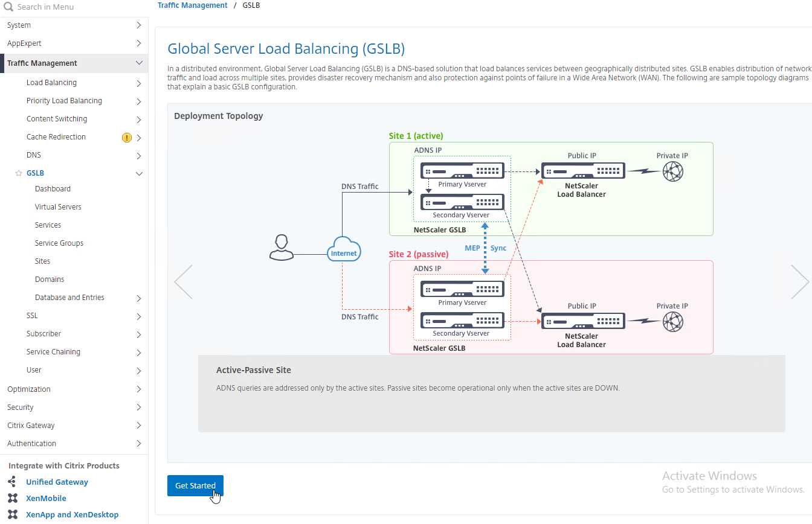Click the Get Started button
Screen dimensions: 812x524
(x=195, y=485)
